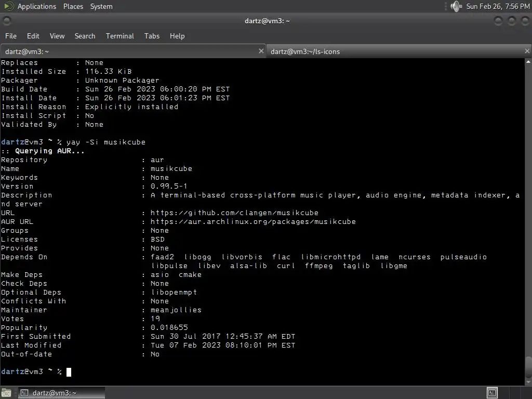
Task: Open the Terminal menu
Action: pos(120,36)
